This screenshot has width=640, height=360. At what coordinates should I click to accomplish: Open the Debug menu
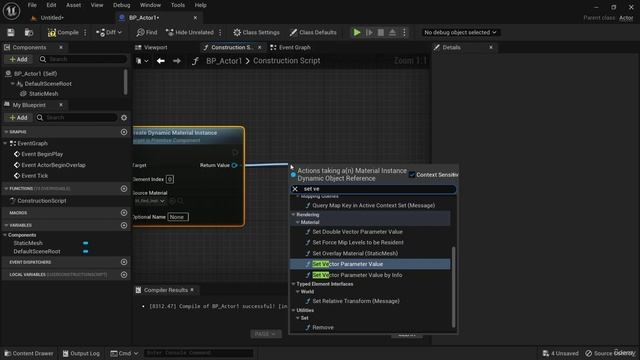[121, 5]
